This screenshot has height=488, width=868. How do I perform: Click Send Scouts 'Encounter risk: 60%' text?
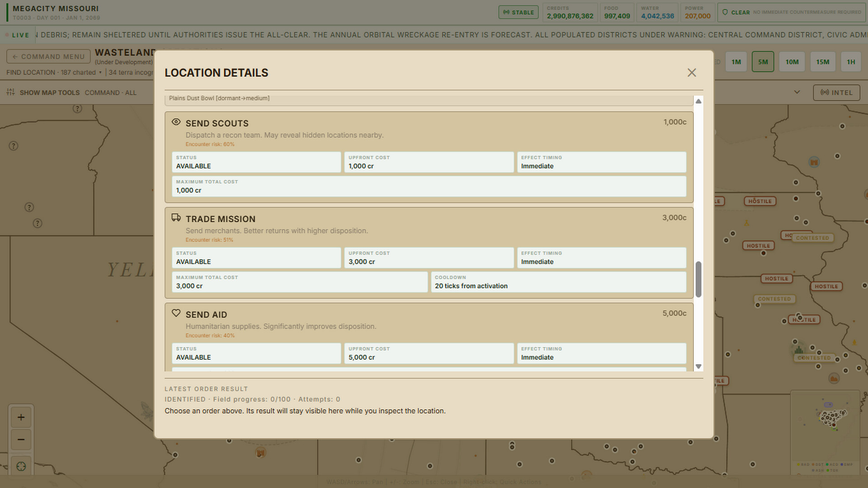210,145
